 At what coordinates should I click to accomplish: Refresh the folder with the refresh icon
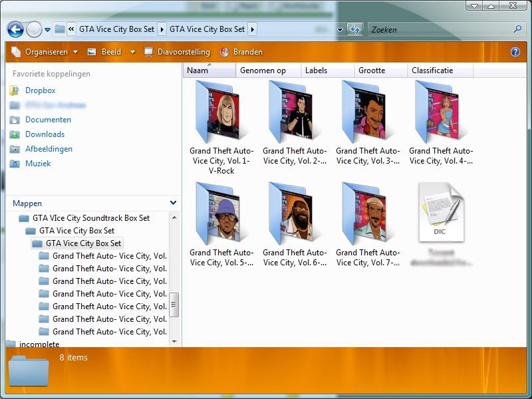(x=355, y=29)
